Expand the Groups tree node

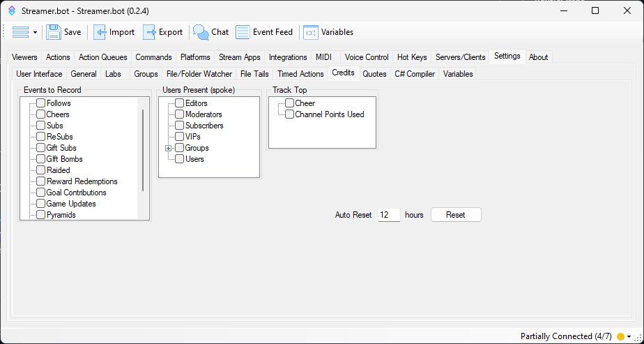pyautogui.click(x=168, y=148)
